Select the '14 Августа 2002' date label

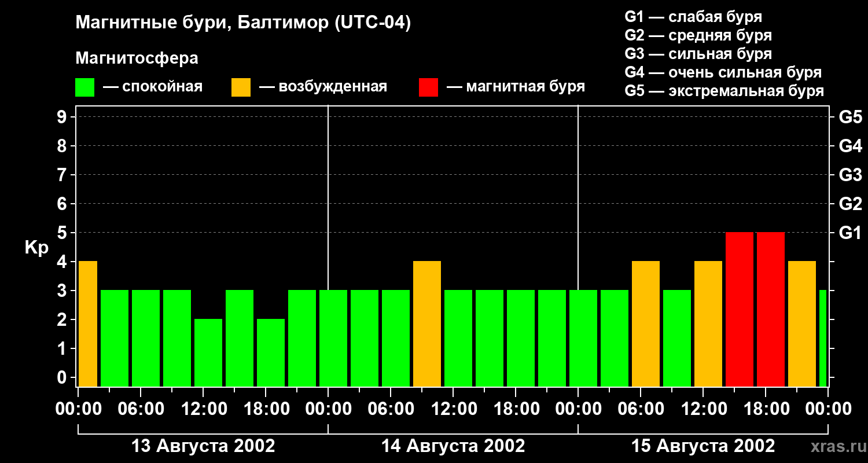click(453, 446)
